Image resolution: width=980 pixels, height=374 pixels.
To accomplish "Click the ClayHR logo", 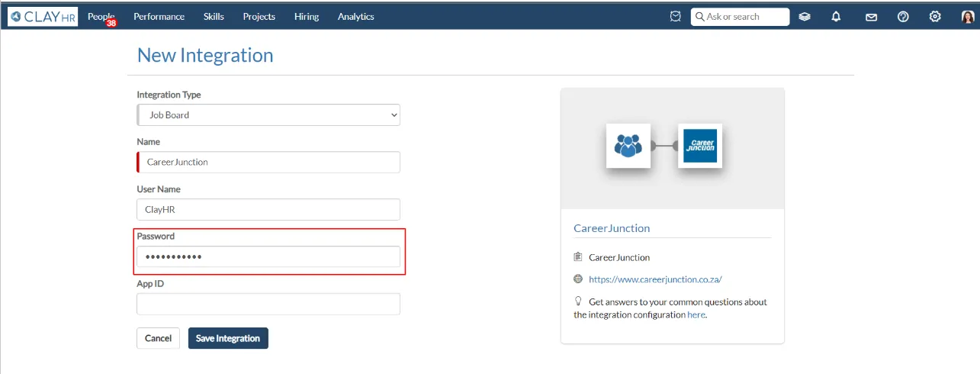I will click(43, 16).
